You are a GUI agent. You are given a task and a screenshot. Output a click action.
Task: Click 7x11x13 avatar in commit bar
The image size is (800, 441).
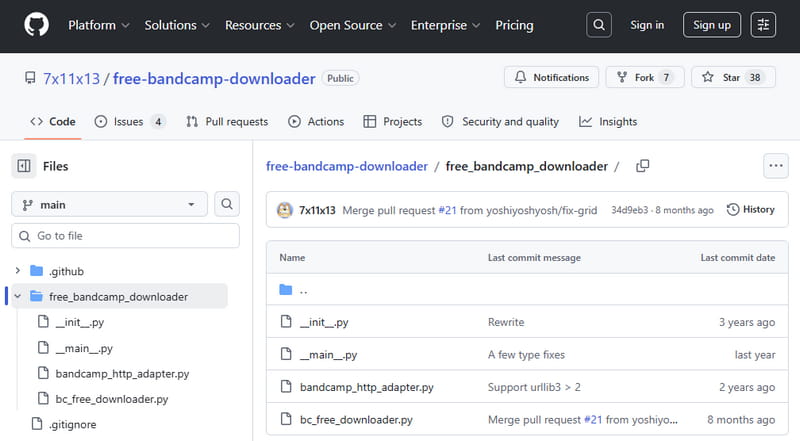285,210
